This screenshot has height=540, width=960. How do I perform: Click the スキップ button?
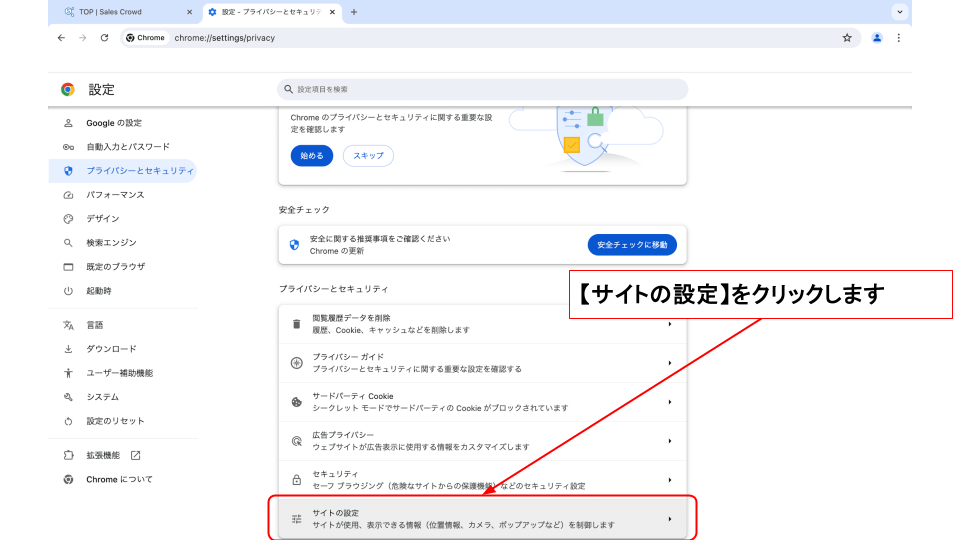coord(368,156)
